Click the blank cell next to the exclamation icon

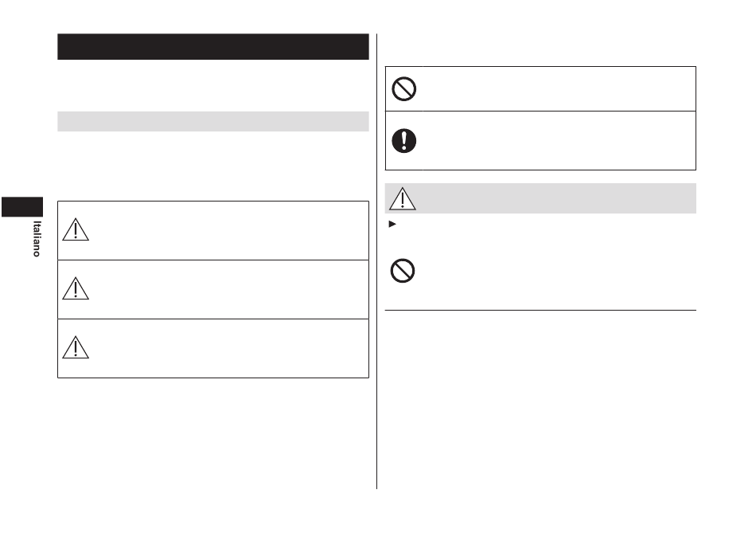(x=559, y=140)
